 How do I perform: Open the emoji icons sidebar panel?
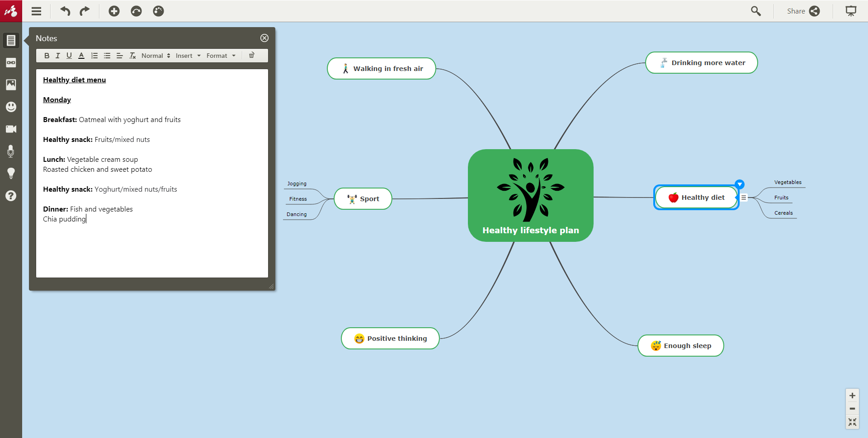11,107
